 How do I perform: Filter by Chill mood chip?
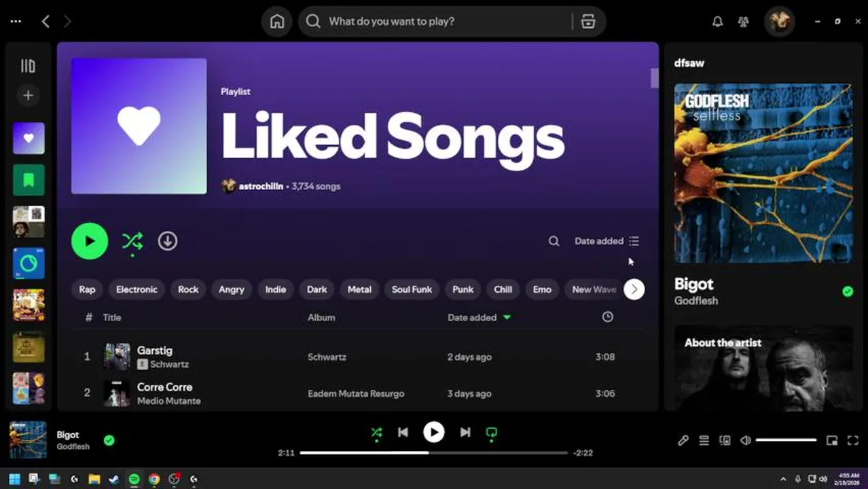coord(503,289)
